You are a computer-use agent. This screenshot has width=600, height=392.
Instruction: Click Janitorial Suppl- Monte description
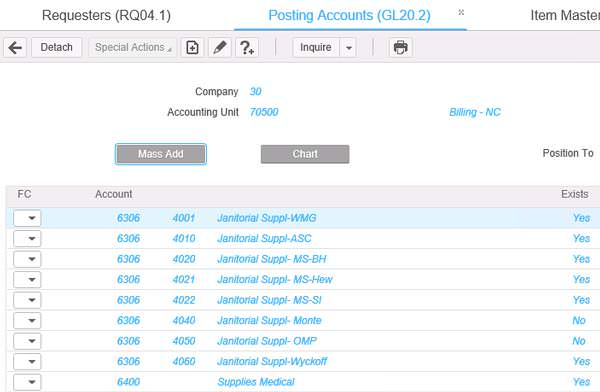(x=269, y=320)
